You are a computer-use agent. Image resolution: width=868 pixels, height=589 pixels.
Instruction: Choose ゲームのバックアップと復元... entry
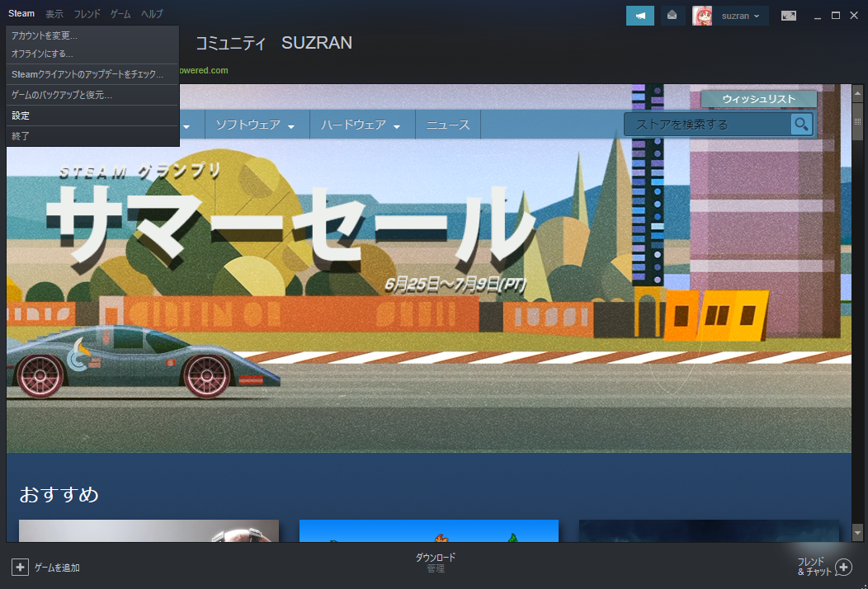coord(92,95)
